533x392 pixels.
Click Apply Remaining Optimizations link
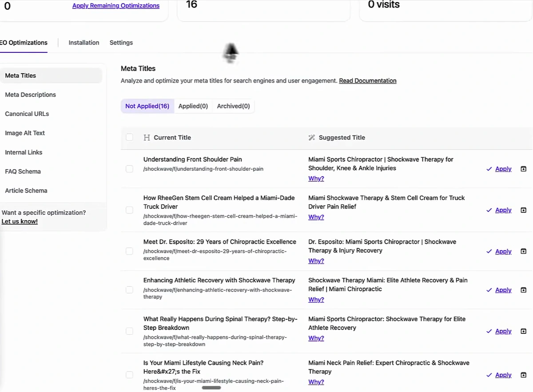pos(116,6)
